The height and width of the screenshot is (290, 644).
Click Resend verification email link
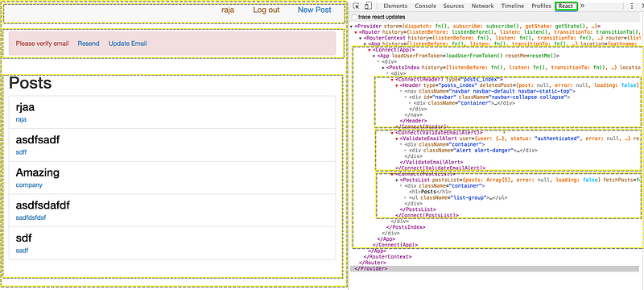[x=89, y=43]
